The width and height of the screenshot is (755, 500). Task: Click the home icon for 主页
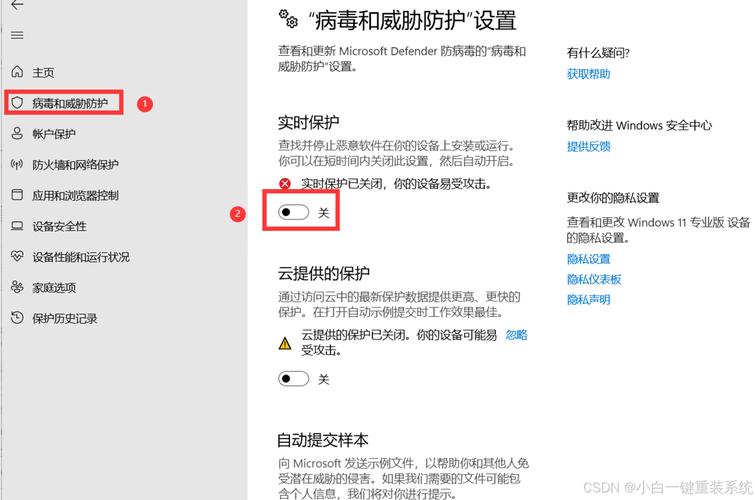pyautogui.click(x=17, y=72)
